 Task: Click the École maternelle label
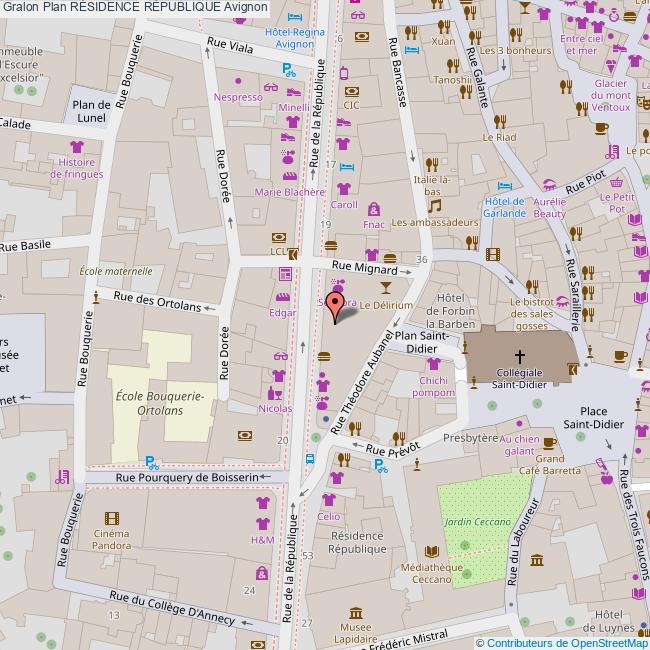pyautogui.click(x=116, y=272)
